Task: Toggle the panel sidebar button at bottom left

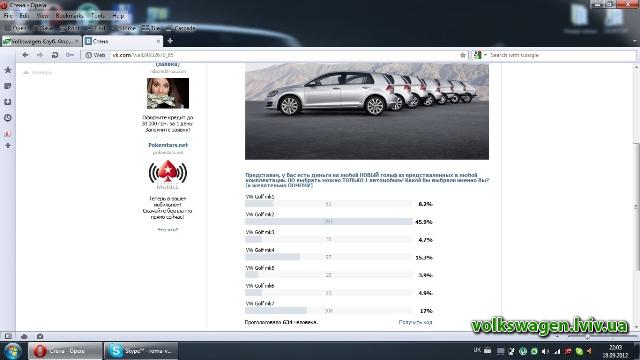Action: (x=8, y=336)
